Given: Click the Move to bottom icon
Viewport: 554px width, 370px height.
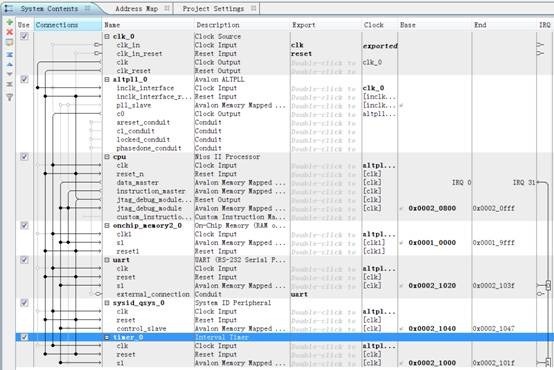Looking at the screenshot, I should (10, 84).
